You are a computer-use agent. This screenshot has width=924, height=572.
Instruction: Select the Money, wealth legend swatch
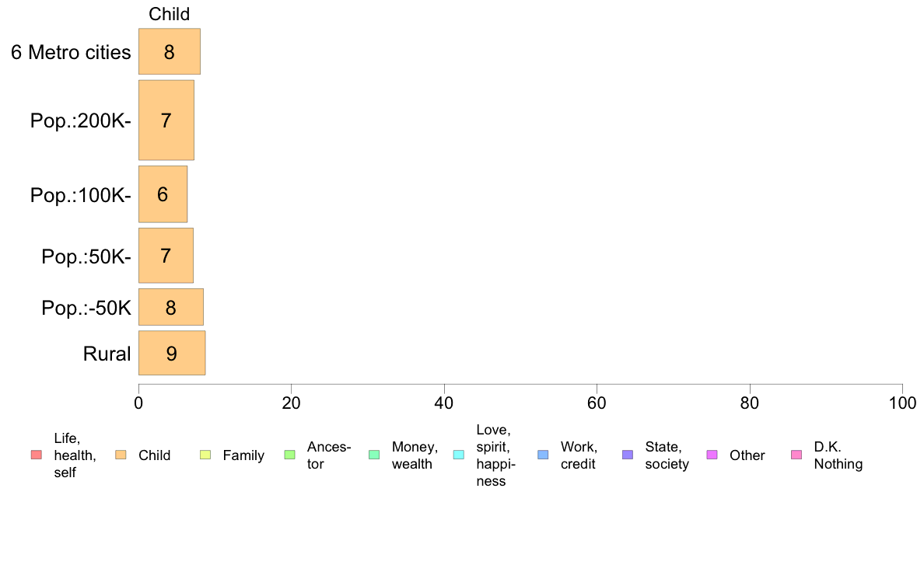click(374, 455)
